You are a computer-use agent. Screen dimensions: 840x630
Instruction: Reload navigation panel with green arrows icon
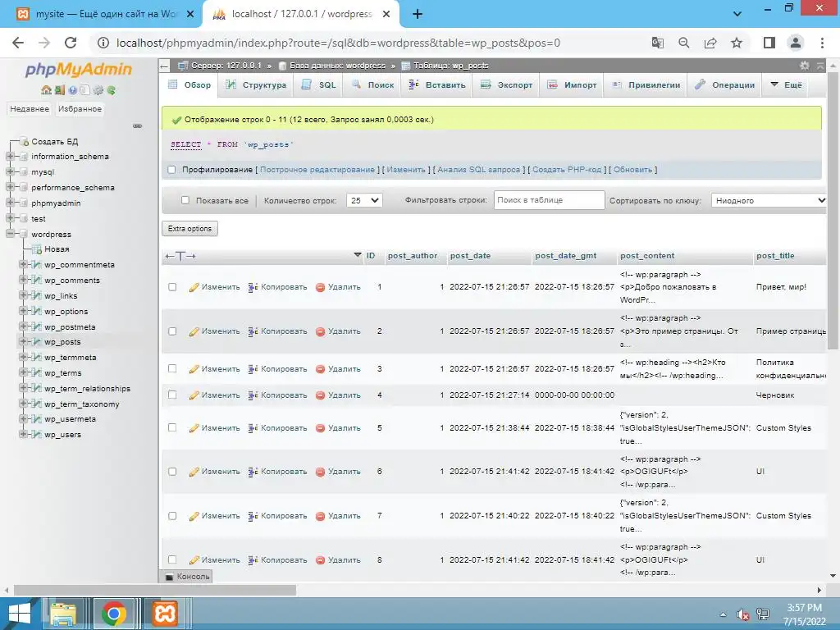tap(112, 90)
